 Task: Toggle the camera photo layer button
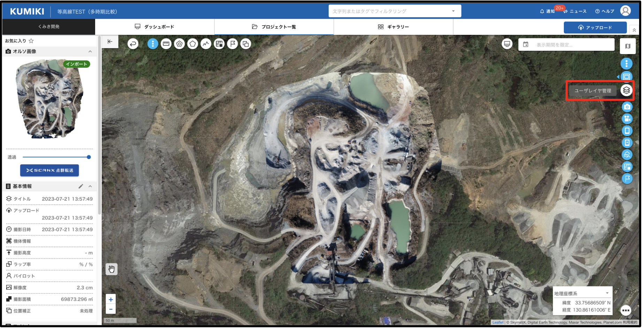point(627,107)
